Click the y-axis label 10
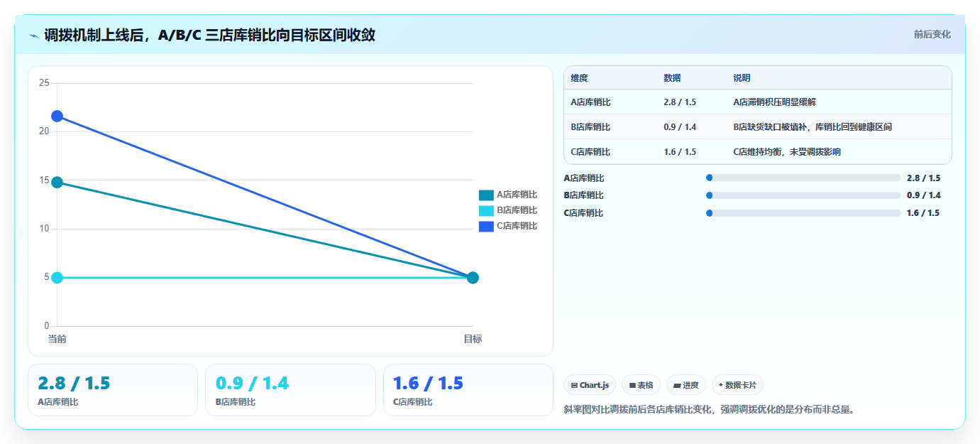Image resolution: width=980 pixels, height=444 pixels. tap(44, 229)
